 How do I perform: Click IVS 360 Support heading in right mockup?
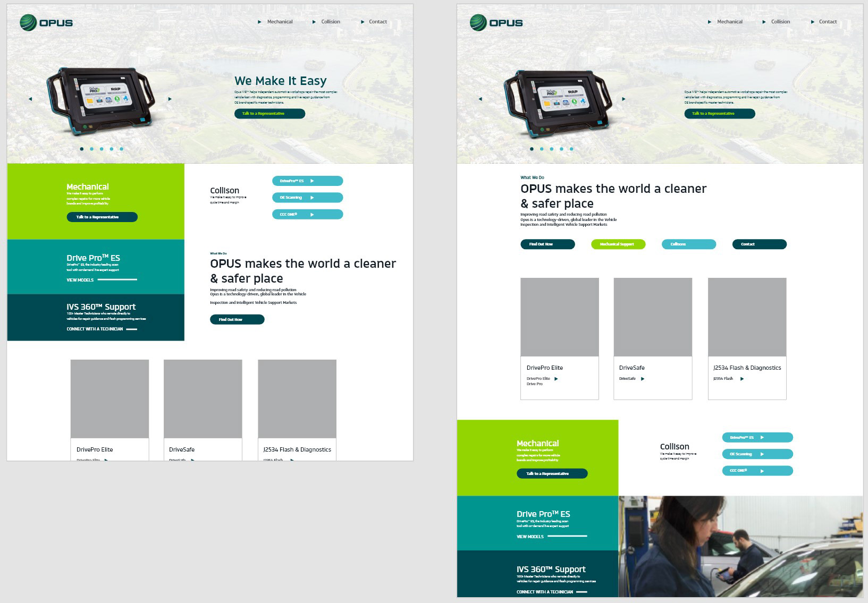[x=551, y=569]
